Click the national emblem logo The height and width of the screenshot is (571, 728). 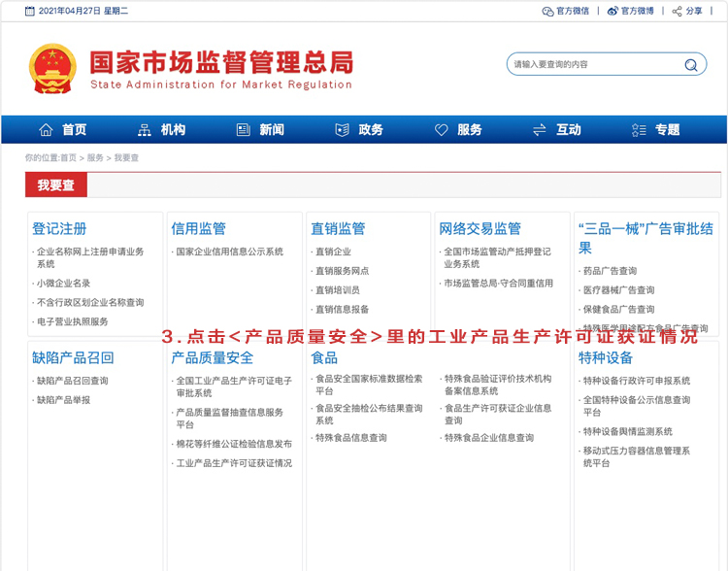52,67
